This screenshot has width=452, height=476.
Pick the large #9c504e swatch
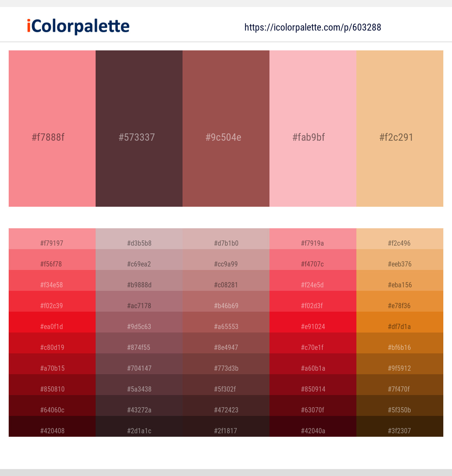[x=226, y=129]
